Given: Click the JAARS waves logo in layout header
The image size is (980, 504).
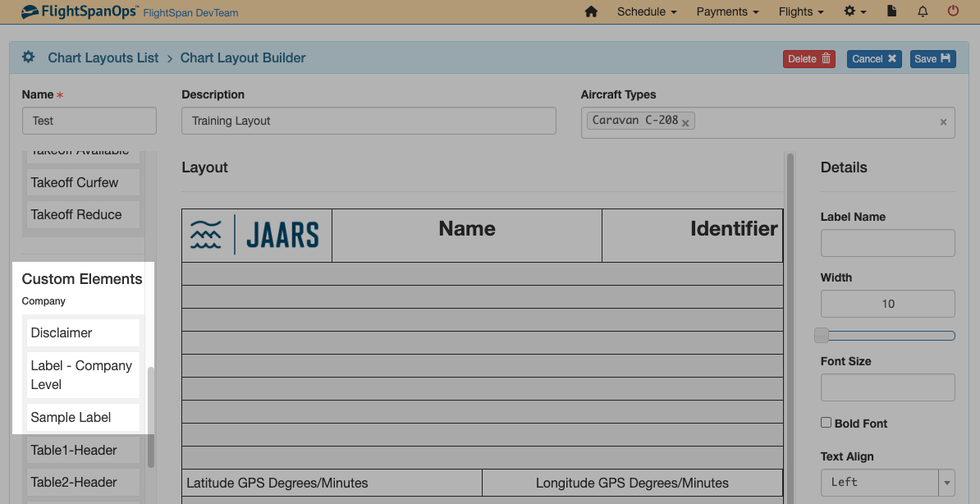Looking at the screenshot, I should tap(205, 234).
